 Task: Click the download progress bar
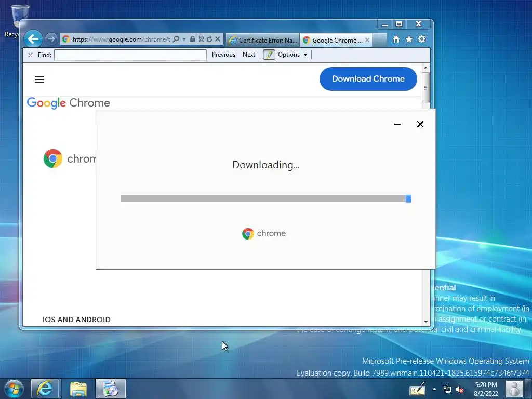266,198
